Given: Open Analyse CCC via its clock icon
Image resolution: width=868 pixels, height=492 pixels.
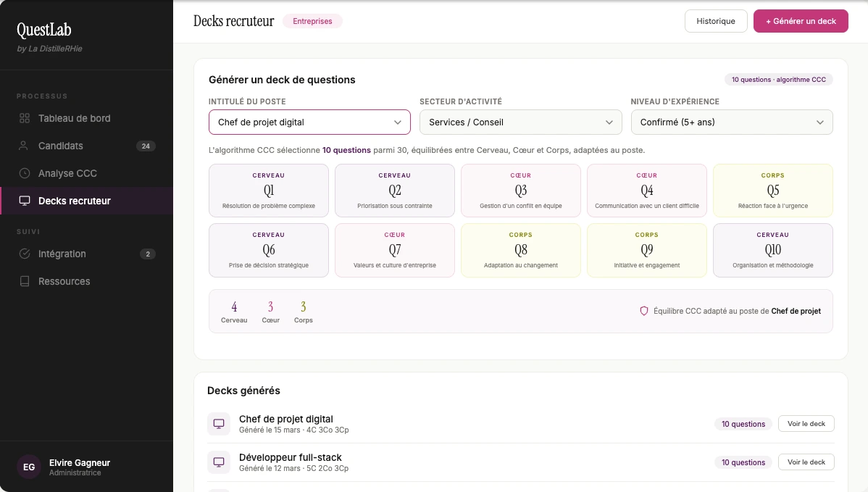Looking at the screenshot, I should click(x=25, y=173).
